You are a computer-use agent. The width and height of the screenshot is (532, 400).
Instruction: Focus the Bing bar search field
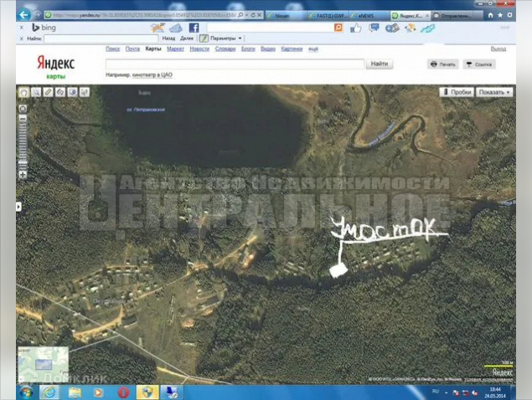(x=270, y=28)
